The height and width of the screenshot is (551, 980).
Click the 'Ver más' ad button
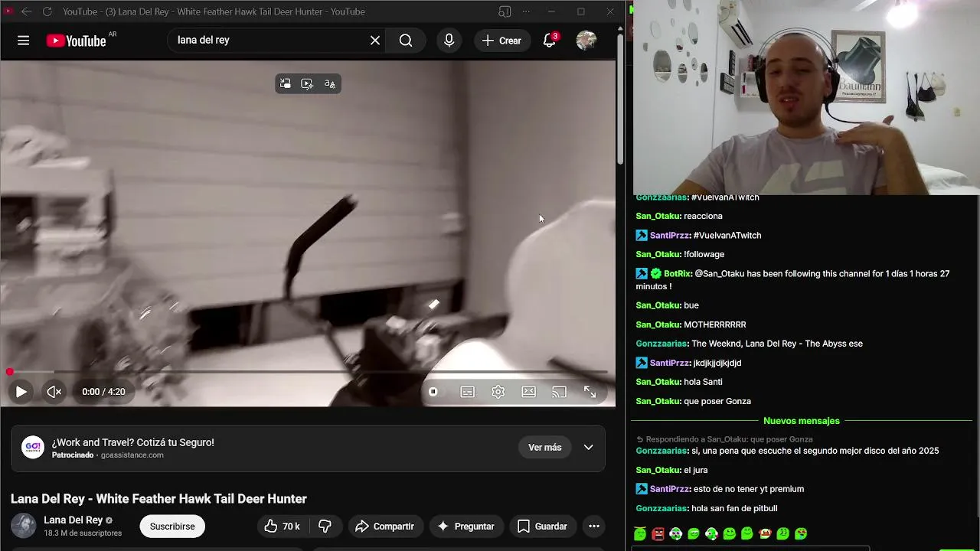click(x=544, y=448)
